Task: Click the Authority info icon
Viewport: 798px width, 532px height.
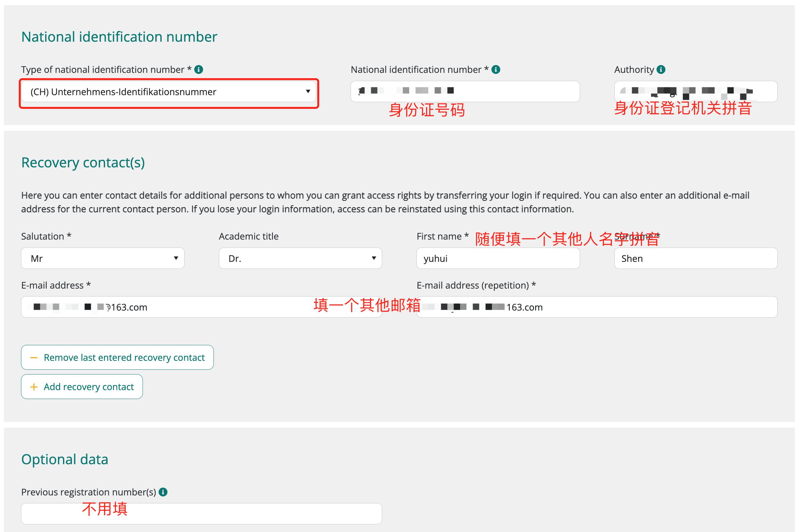Action: (x=661, y=70)
